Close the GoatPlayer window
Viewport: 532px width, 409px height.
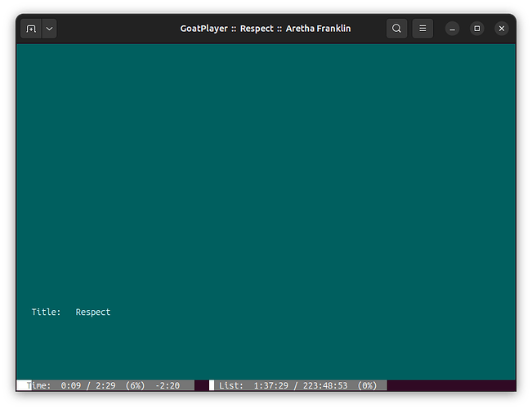tap(502, 29)
